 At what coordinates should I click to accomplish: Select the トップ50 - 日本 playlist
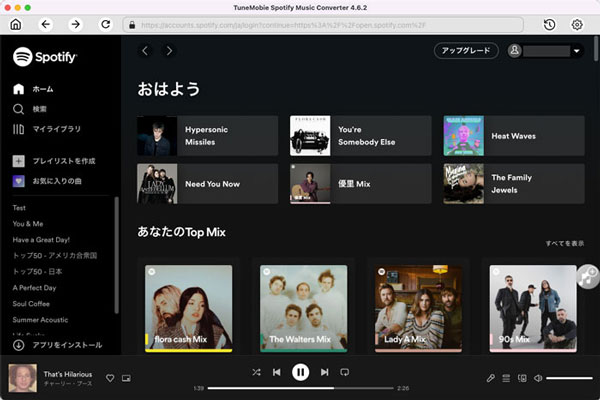[x=37, y=272]
